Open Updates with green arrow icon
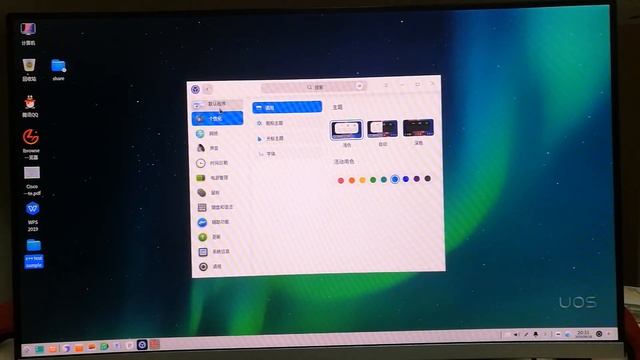 [x=202, y=237]
